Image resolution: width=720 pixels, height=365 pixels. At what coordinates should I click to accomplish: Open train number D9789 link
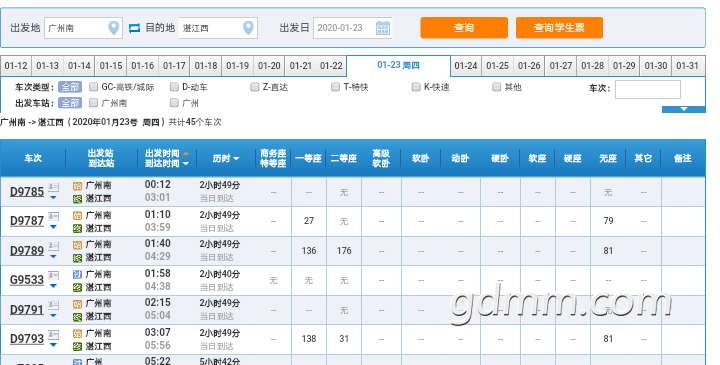[27, 251]
